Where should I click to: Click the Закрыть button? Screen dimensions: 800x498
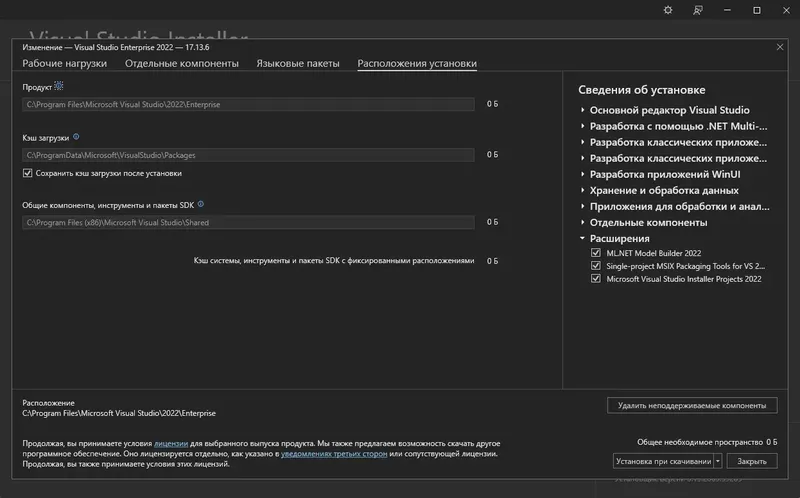tap(752, 461)
